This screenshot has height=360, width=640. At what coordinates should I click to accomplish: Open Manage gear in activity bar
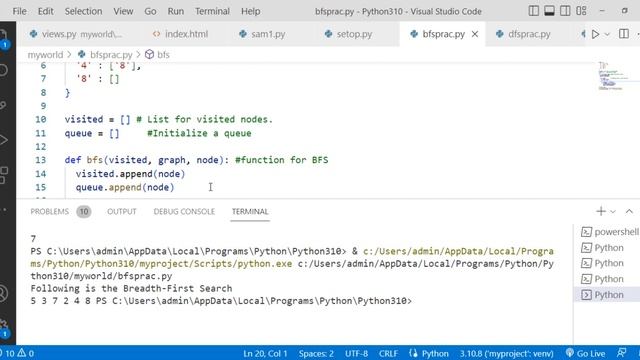coord(4,328)
